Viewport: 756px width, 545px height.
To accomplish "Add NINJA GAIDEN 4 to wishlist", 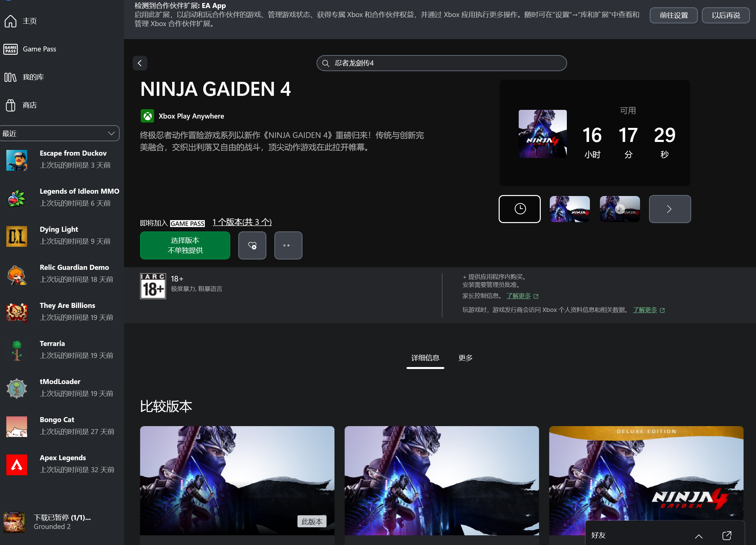I will (252, 245).
